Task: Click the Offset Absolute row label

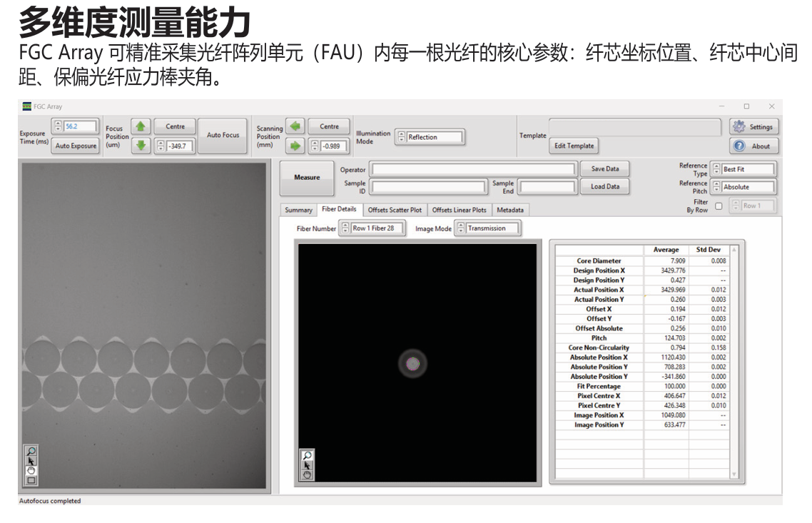Action: click(599, 328)
